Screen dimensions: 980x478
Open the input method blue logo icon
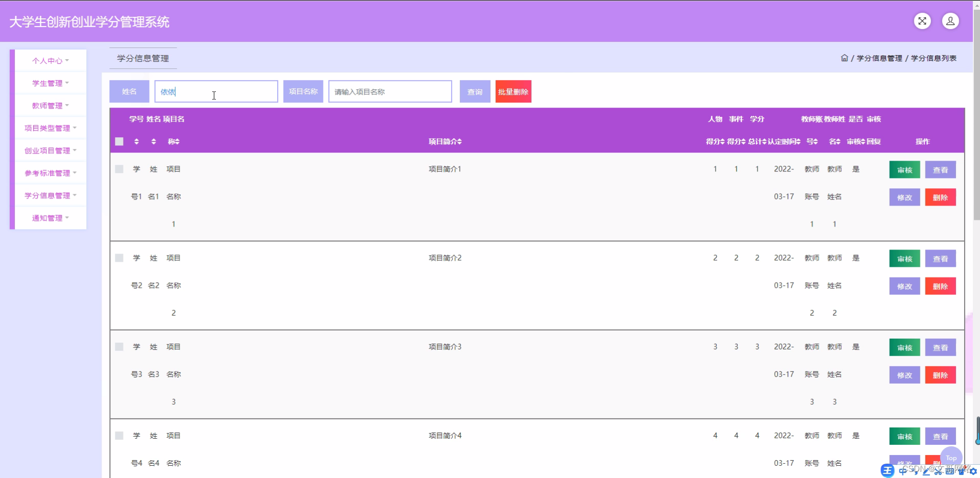(x=888, y=470)
